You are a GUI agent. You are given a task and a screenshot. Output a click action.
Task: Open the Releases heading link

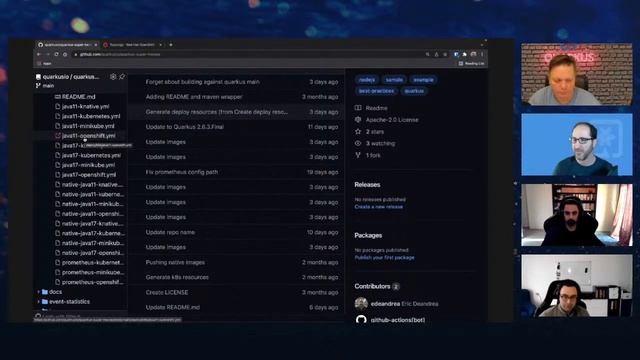[367, 184]
